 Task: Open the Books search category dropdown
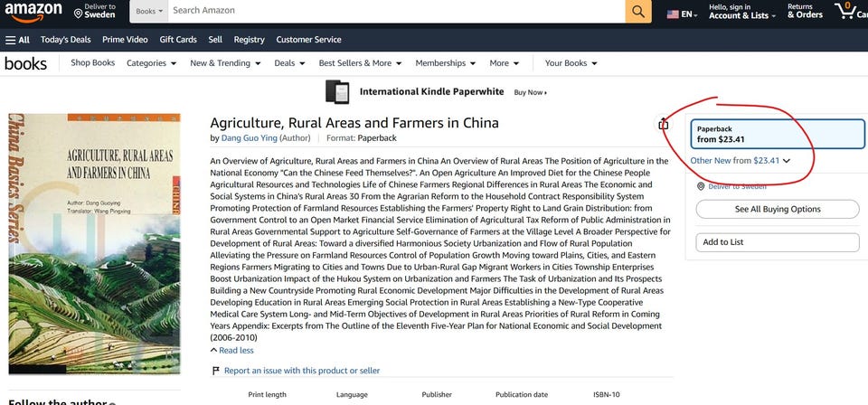click(x=149, y=11)
